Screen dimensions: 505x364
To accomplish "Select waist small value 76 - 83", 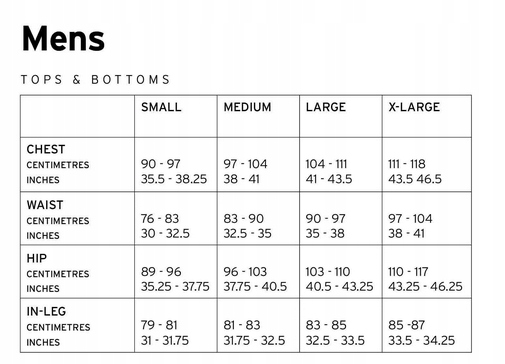I will [x=160, y=219].
